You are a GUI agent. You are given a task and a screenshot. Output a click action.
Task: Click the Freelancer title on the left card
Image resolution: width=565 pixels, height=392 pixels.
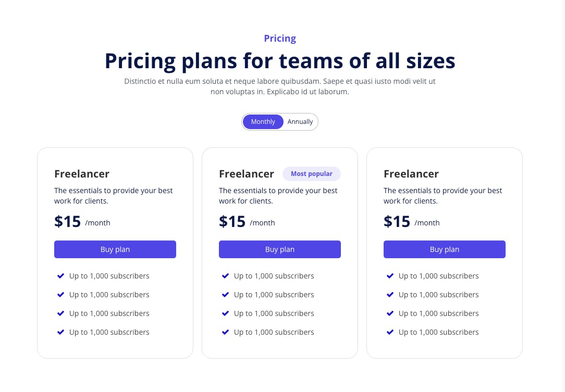coord(81,173)
